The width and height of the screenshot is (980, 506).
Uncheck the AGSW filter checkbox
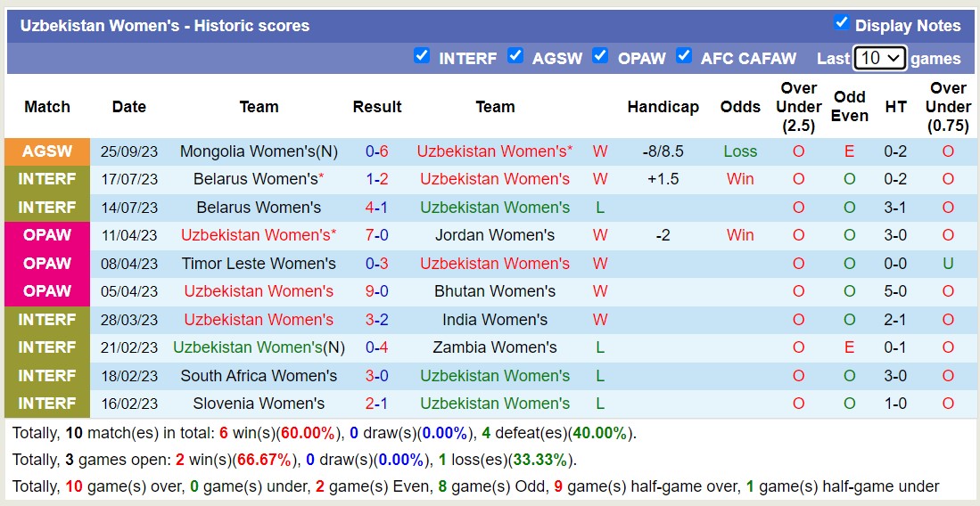(515, 56)
